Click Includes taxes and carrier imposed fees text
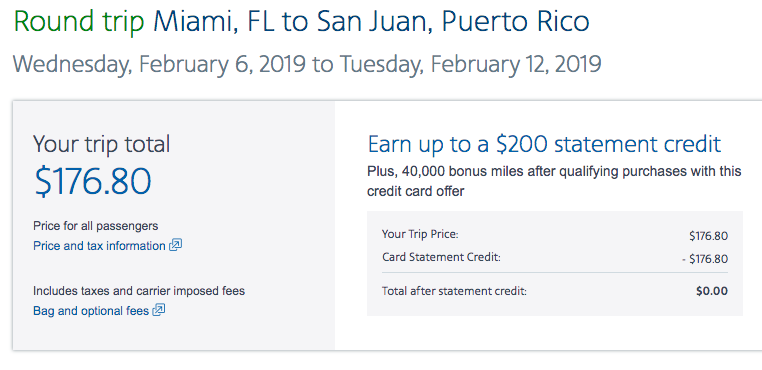This screenshot has width=762, height=370. [139, 291]
